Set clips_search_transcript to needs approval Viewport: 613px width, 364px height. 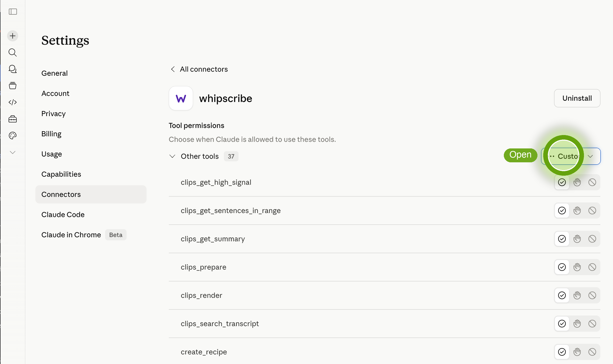point(577,324)
